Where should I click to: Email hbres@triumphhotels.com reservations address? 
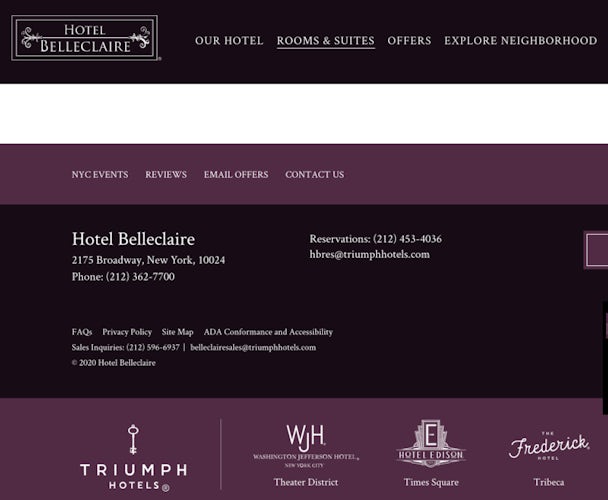click(x=370, y=254)
